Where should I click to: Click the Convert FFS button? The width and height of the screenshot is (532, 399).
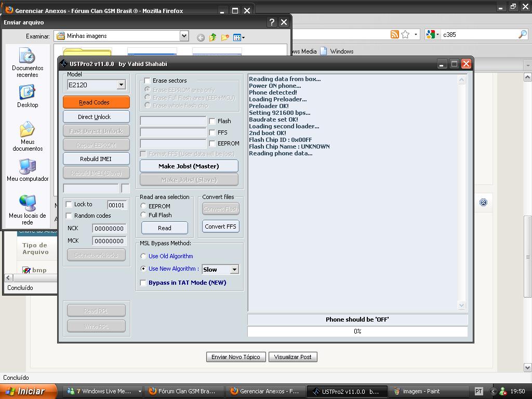tap(220, 227)
